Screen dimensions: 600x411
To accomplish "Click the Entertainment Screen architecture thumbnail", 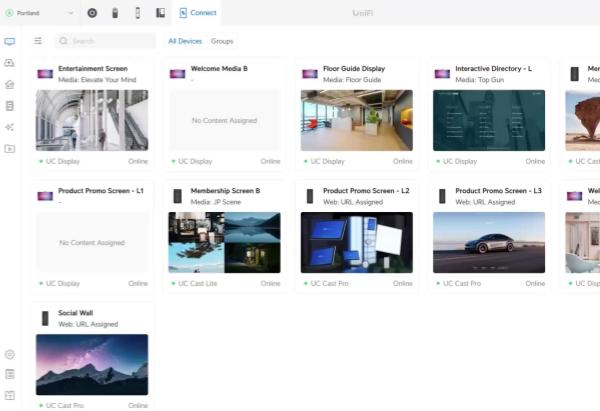I will 92,120.
